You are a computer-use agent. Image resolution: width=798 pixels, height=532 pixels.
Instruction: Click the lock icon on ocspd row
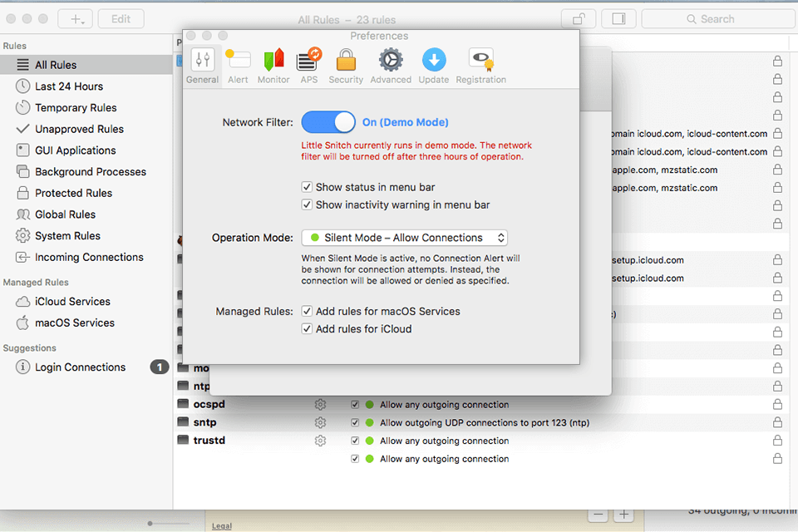(778, 404)
